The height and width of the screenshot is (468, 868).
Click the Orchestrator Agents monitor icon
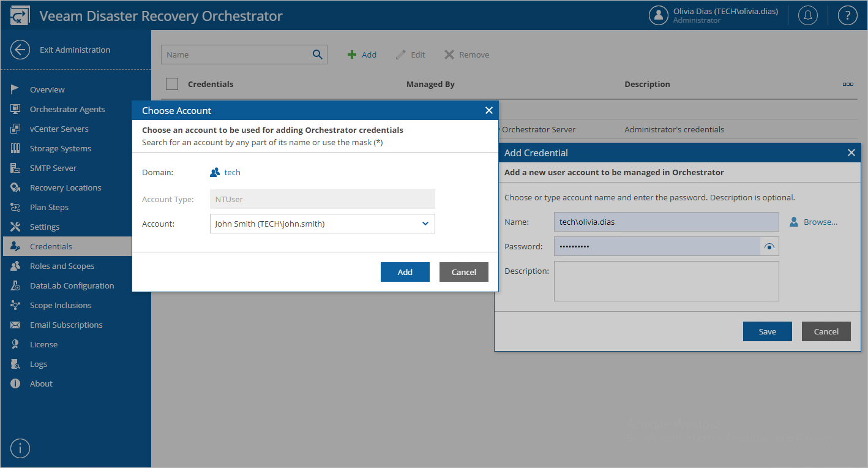coord(16,109)
